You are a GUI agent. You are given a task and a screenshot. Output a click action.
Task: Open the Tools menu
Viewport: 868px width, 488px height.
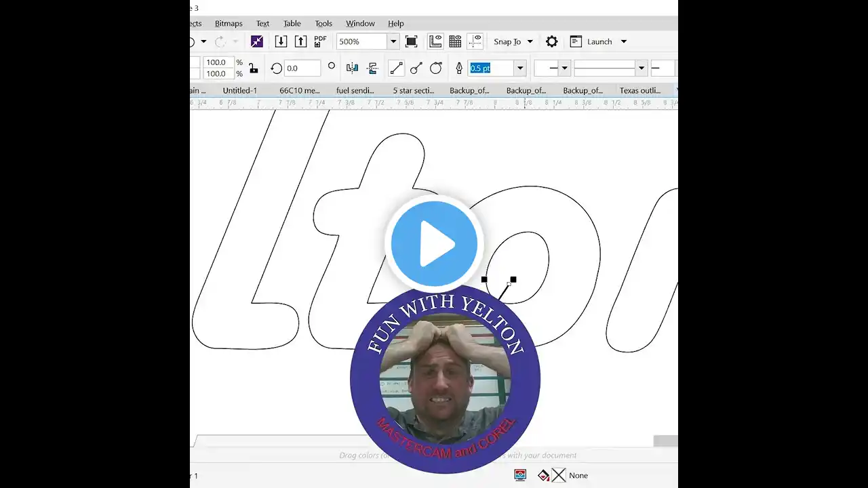323,23
